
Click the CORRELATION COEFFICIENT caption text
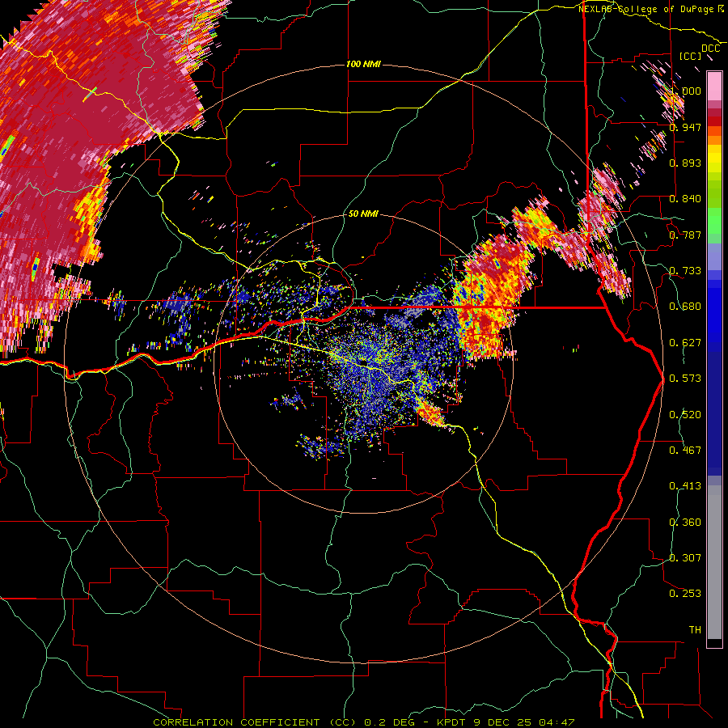pos(236,722)
